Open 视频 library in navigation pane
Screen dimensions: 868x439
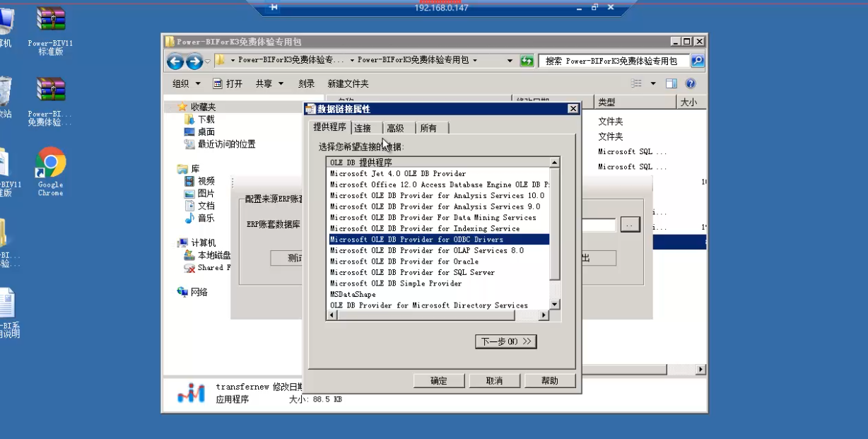(x=199, y=181)
